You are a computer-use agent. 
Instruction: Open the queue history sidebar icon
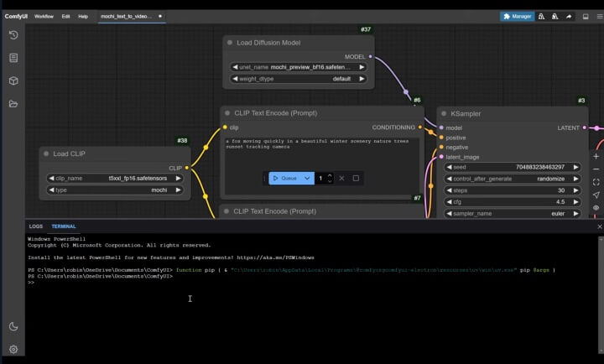point(13,35)
